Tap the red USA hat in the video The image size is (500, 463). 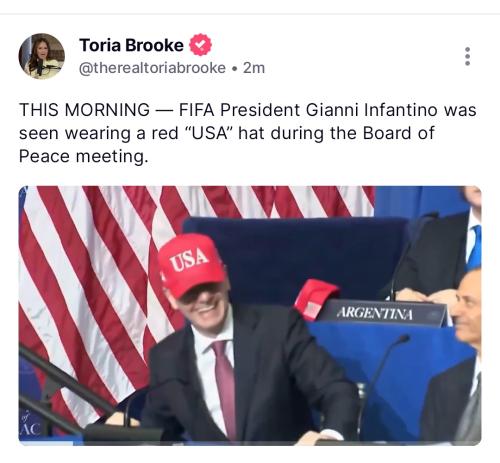(191, 264)
